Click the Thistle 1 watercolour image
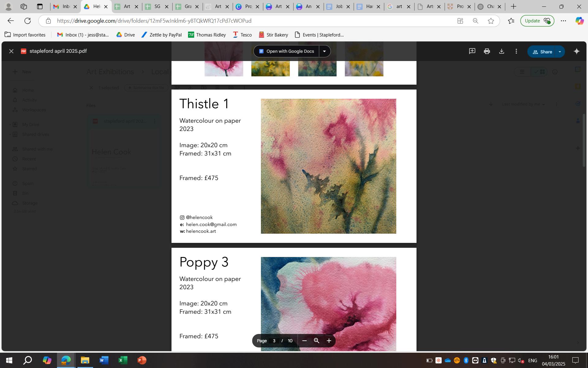 [328, 166]
